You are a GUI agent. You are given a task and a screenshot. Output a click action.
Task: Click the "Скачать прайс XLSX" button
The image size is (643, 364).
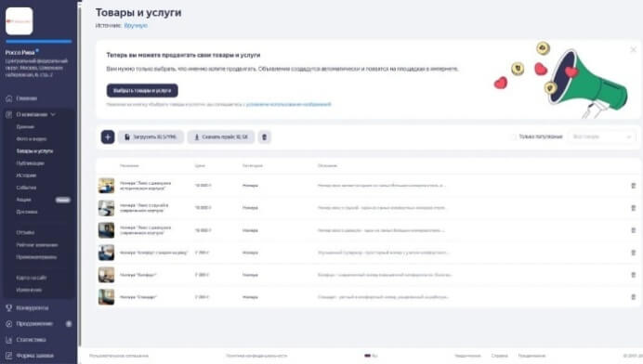click(x=221, y=136)
